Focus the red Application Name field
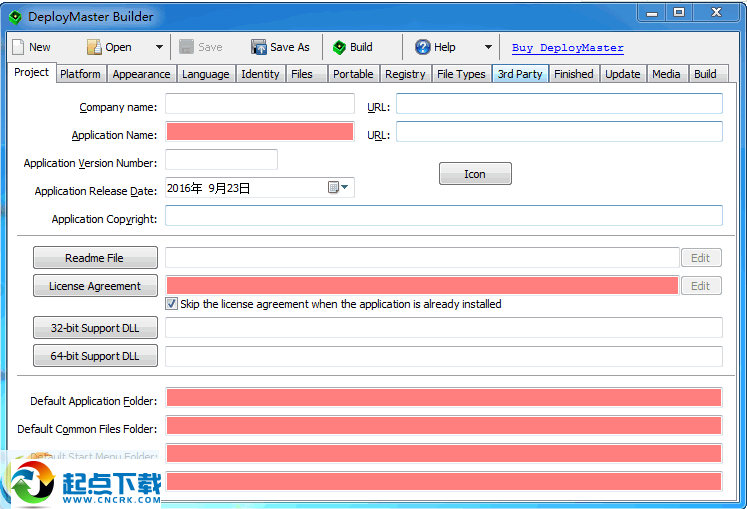Image resolution: width=747 pixels, height=509 pixels. point(260,132)
